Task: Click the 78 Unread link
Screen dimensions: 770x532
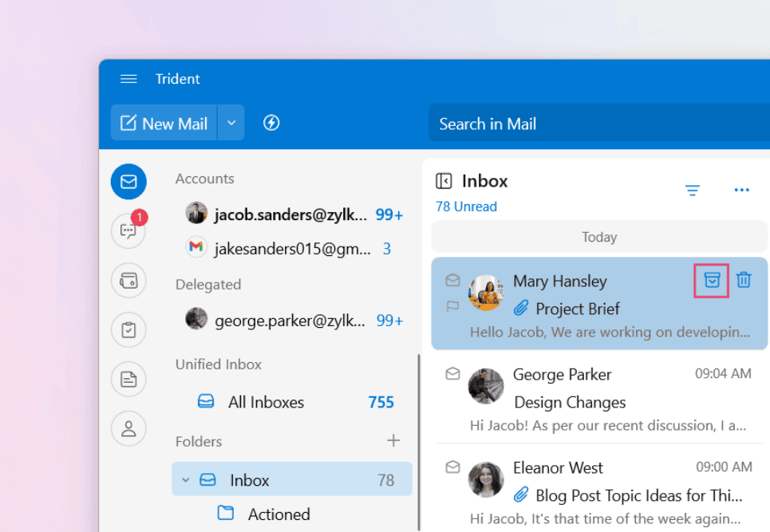Action: click(466, 207)
